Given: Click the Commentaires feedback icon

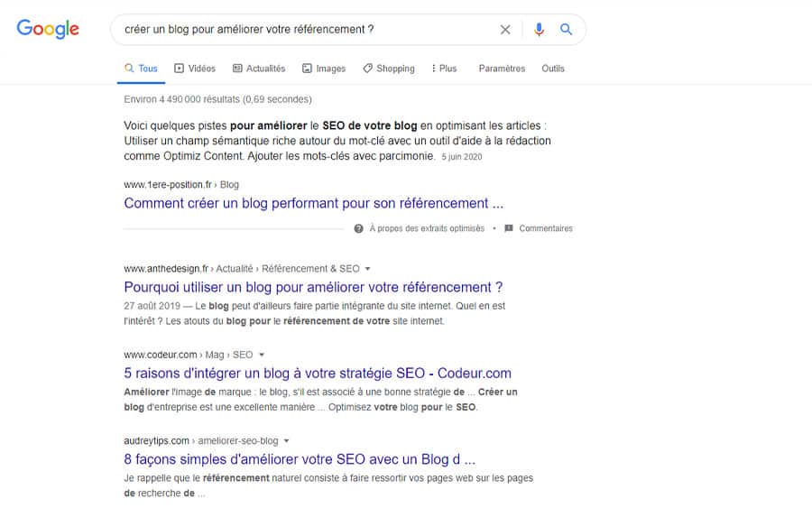Looking at the screenshot, I should point(509,228).
